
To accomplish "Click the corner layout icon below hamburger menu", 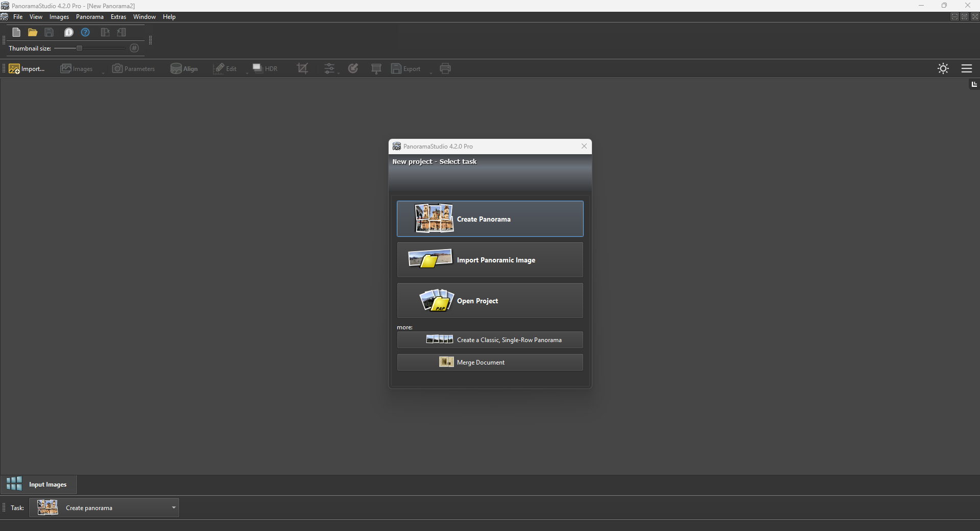I will point(974,84).
